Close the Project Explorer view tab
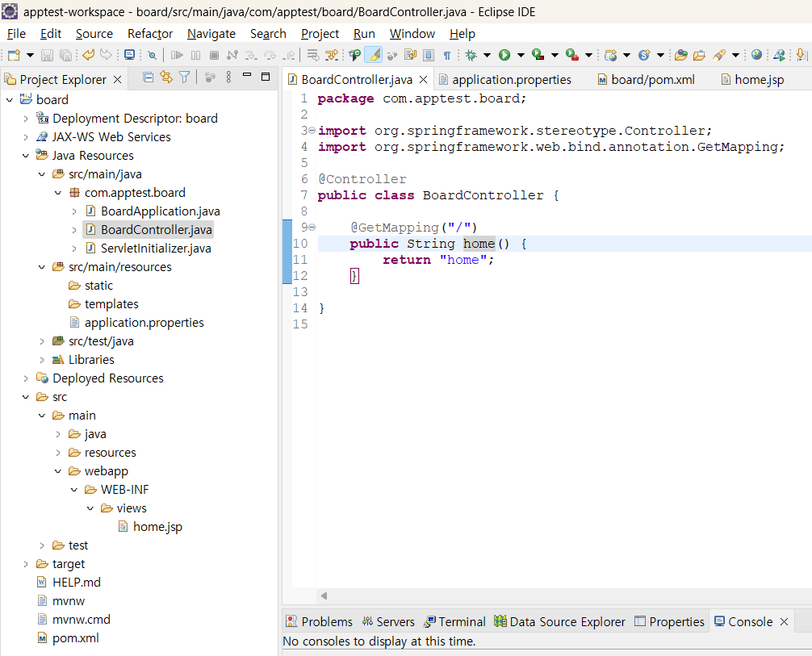 tap(118, 80)
